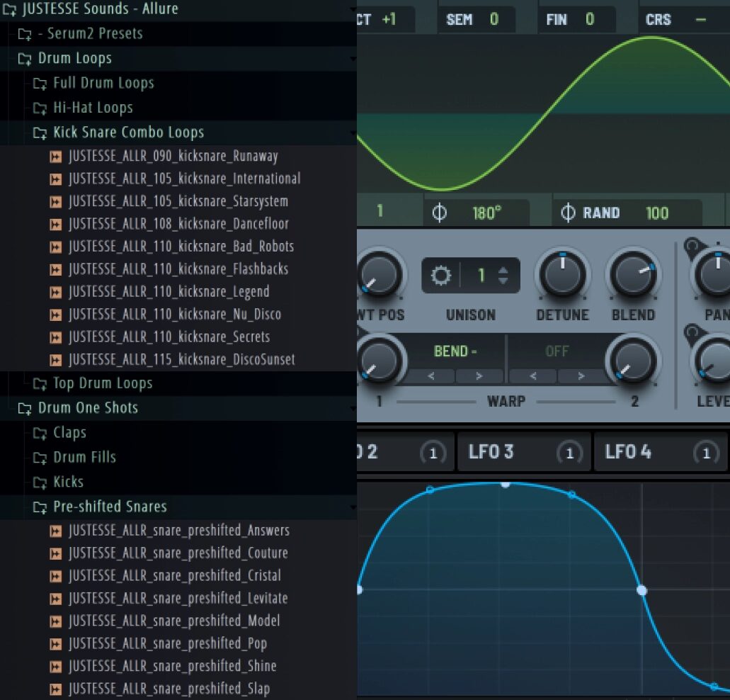Adjust the DETUNE knob
Viewport: 730px width, 700px height.
point(562,275)
